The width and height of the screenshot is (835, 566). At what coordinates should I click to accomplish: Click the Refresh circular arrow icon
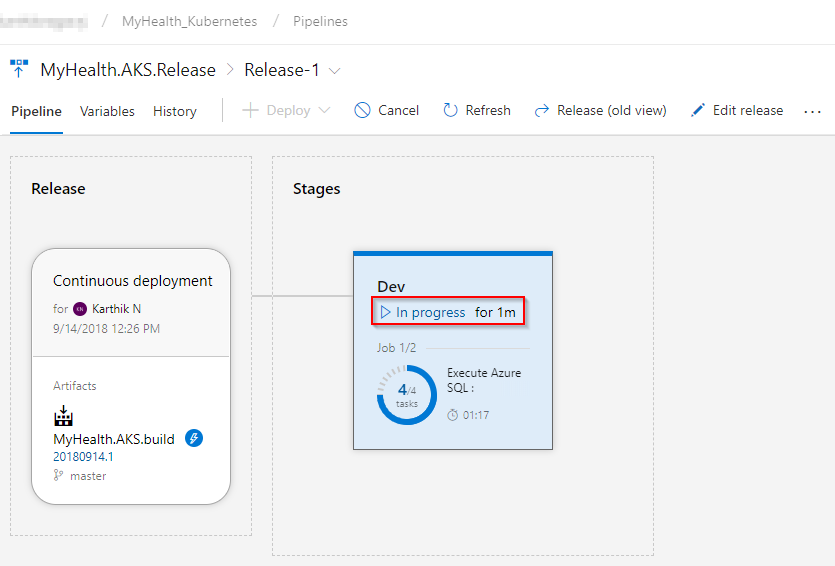[x=450, y=110]
